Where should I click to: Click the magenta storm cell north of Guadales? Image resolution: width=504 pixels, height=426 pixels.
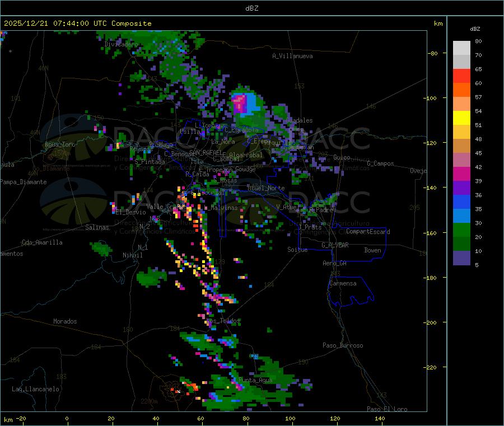(x=239, y=102)
